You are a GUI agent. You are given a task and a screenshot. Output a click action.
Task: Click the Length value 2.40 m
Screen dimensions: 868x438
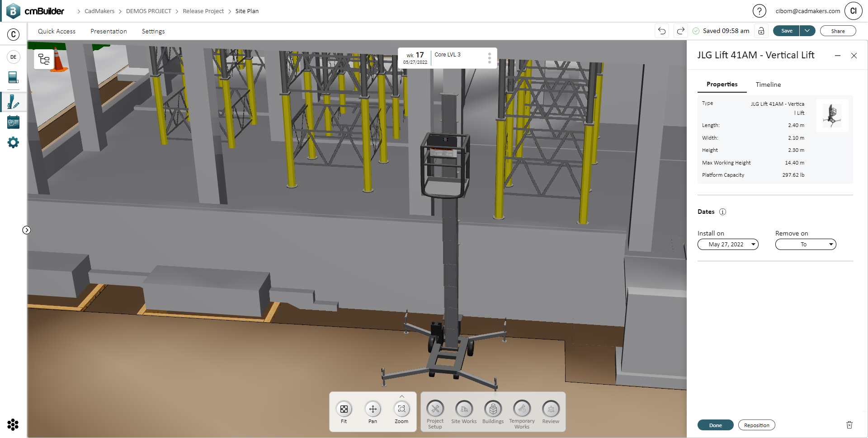796,125
